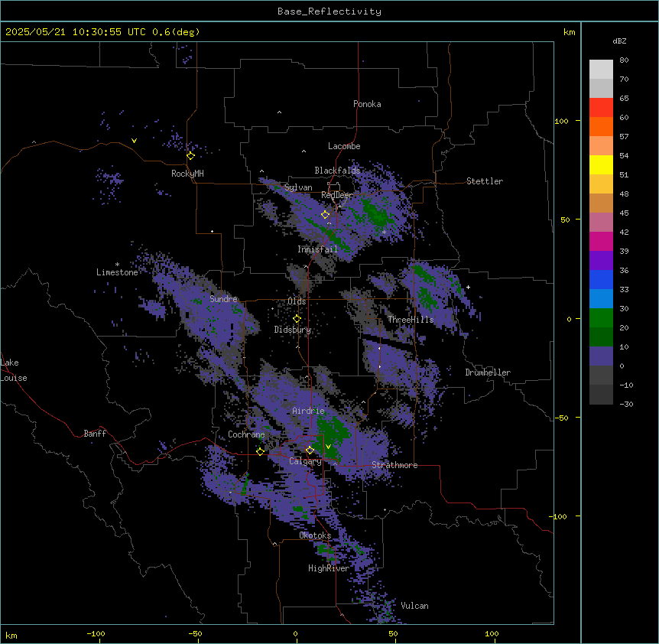Click the Sylvan label

298,187
